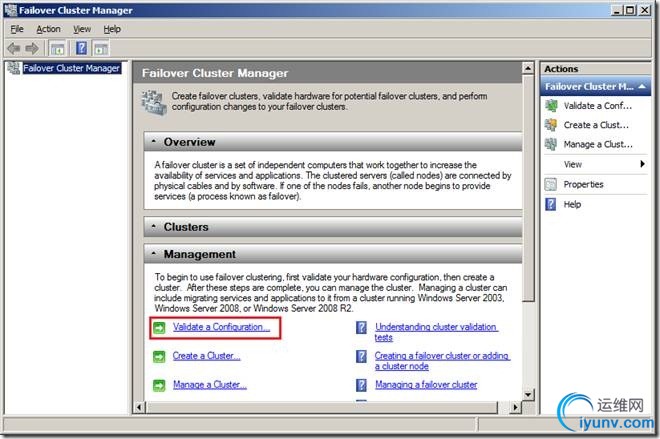Click the Forward arrow toolbar icon

32,48
